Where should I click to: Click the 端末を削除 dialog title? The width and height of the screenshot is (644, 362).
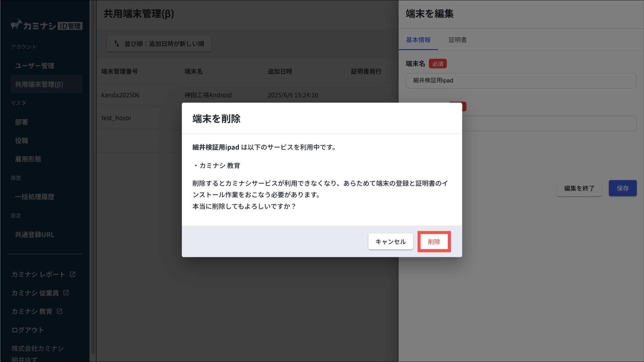pos(216,119)
